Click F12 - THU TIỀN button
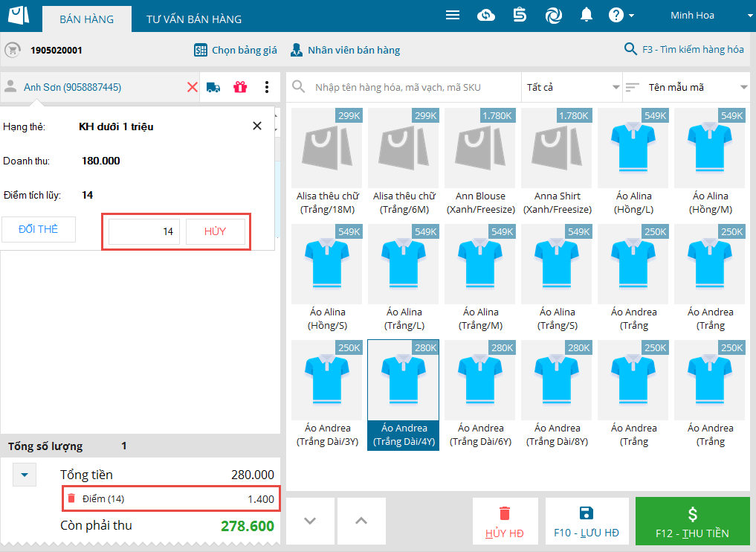Viewport: 756px width, 552px height. point(693,521)
